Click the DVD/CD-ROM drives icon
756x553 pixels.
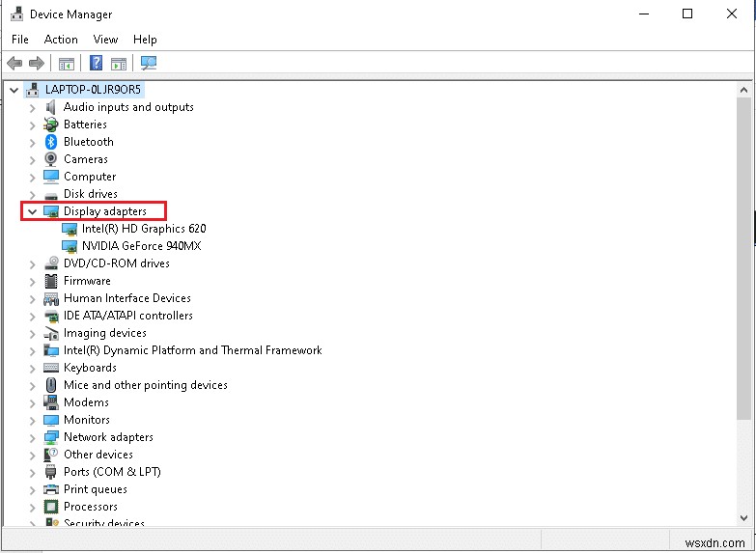pyautogui.click(x=51, y=263)
